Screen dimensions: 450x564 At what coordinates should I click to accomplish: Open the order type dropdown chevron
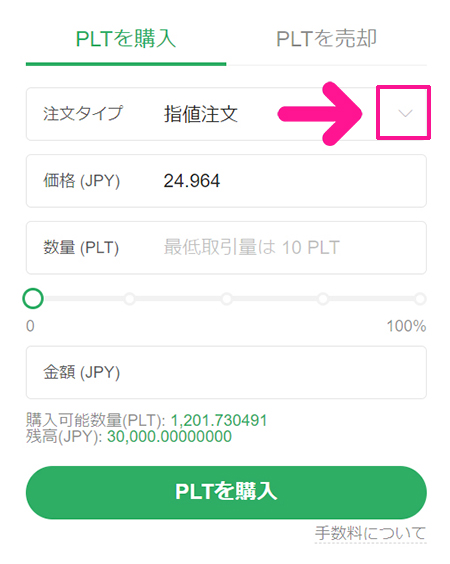pos(405,114)
